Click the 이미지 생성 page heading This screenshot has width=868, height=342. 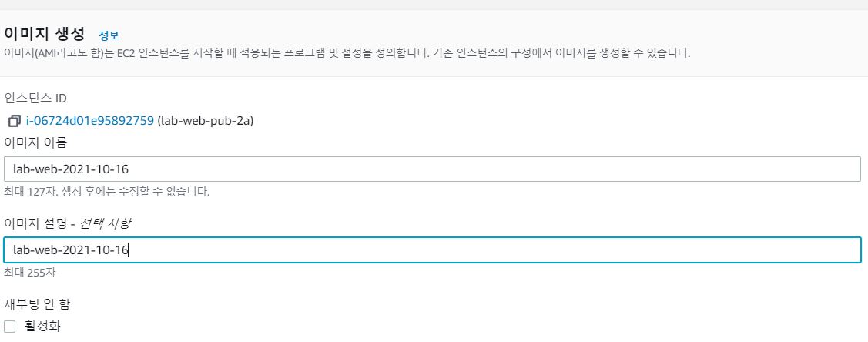(45, 34)
